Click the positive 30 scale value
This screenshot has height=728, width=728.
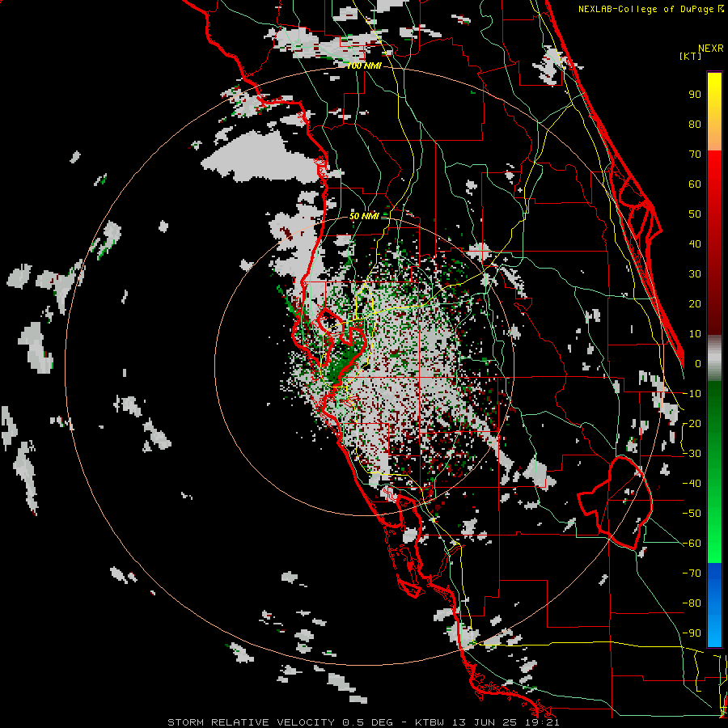point(695,274)
